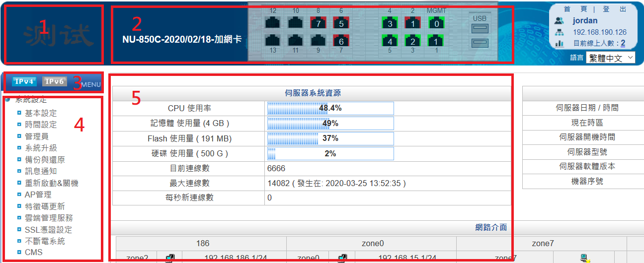Open 基本設定 in the sidebar
Viewport: 644px width, 263px height.
point(41,113)
